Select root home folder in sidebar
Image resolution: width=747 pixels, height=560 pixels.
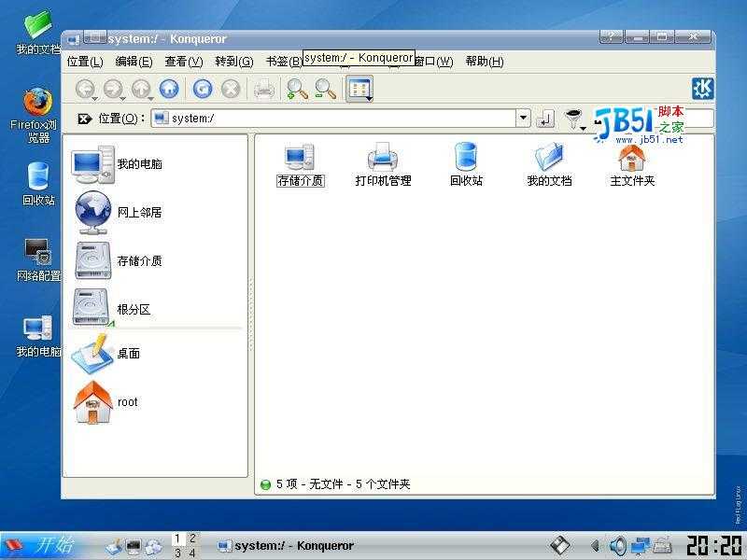106,402
